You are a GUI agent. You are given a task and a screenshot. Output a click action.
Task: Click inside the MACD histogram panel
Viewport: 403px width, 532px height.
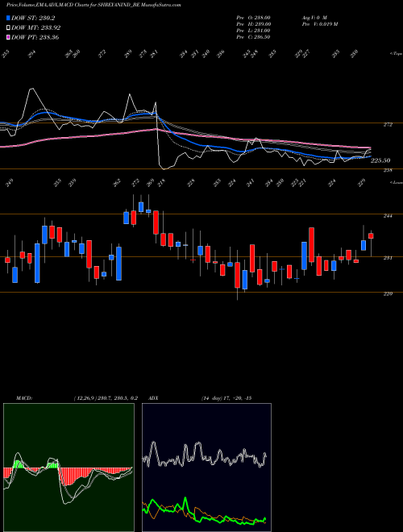69,468
